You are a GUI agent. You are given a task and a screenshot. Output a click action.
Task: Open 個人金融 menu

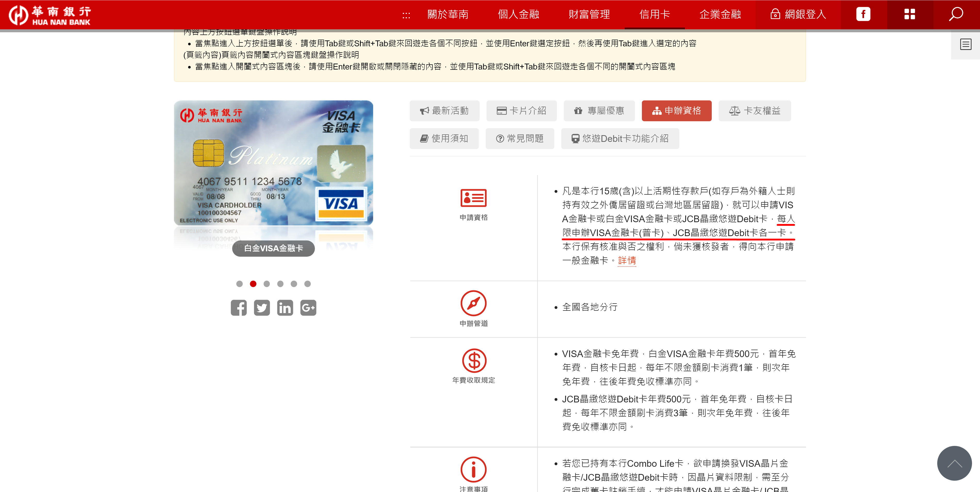(518, 14)
